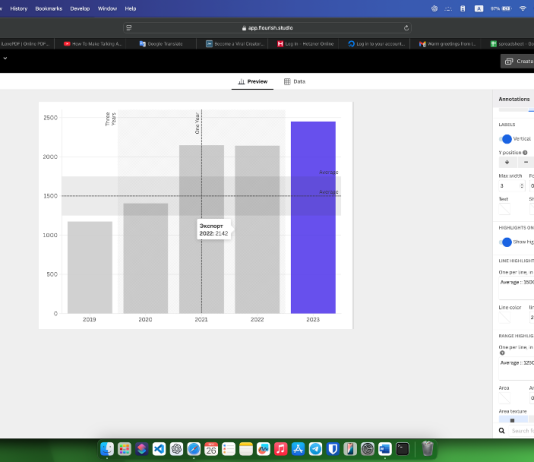Toggle the Show highlights switch
534x462 pixels.
pyautogui.click(x=506, y=242)
